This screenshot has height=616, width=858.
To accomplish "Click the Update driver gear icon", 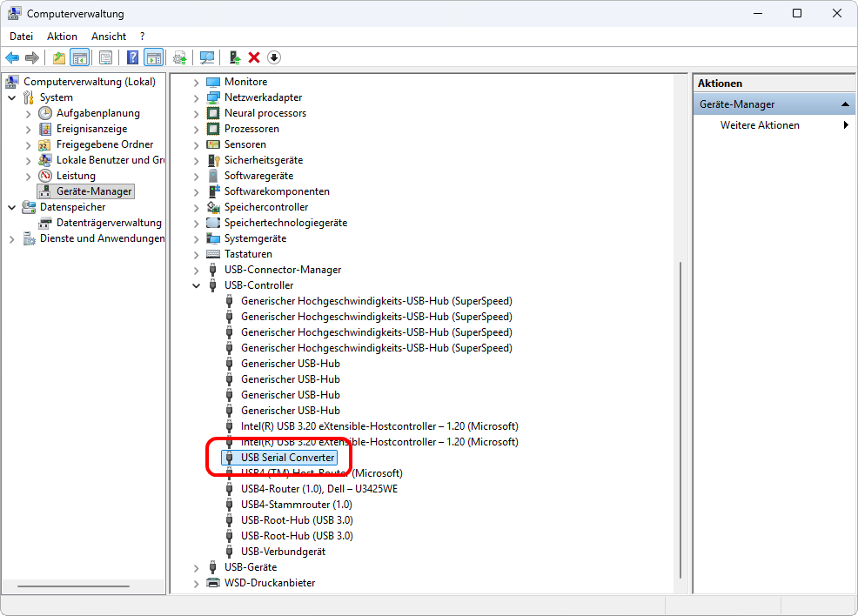I will click(180, 57).
